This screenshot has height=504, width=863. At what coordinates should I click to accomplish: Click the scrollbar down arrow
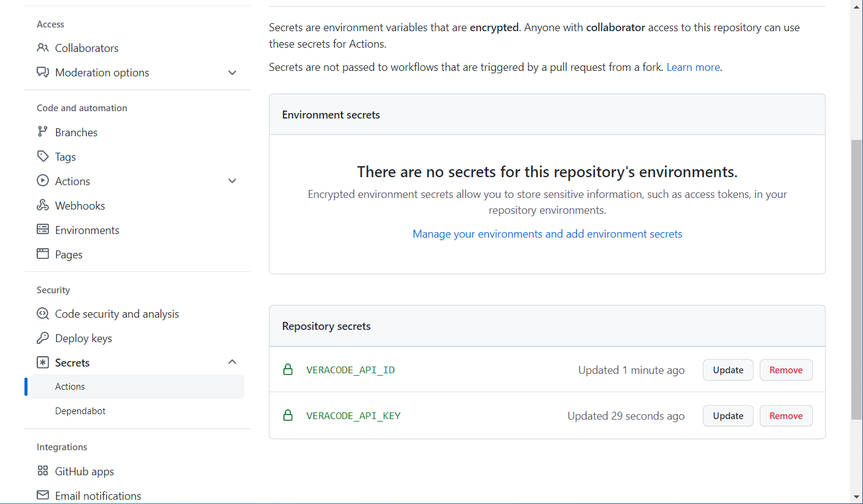point(857,497)
